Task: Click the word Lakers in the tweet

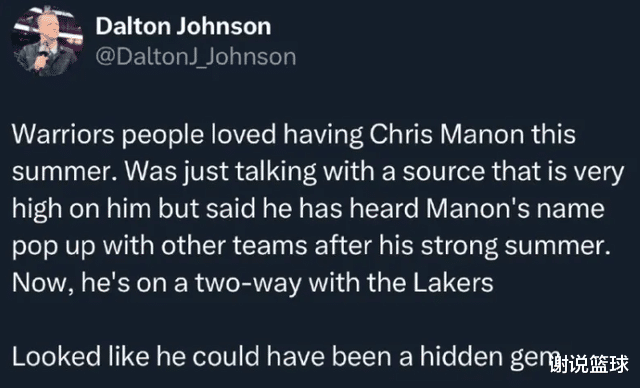Action: point(453,282)
